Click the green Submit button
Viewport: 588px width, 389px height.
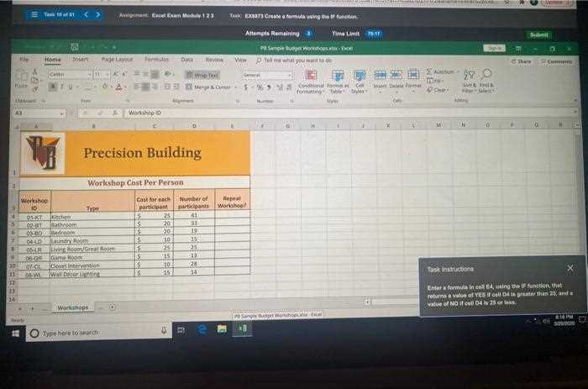coord(539,35)
